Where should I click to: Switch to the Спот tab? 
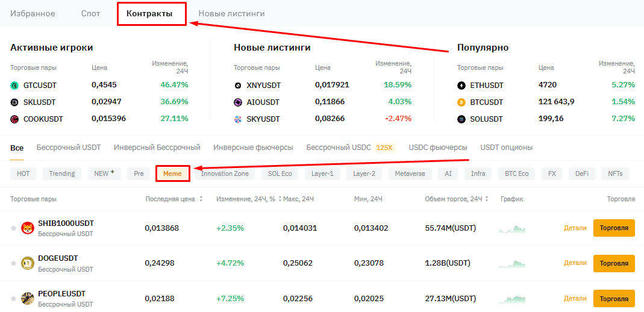coord(91,13)
